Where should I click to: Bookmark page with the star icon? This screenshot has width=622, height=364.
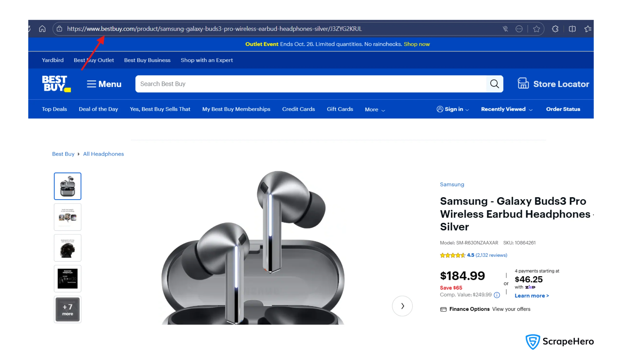(x=536, y=29)
